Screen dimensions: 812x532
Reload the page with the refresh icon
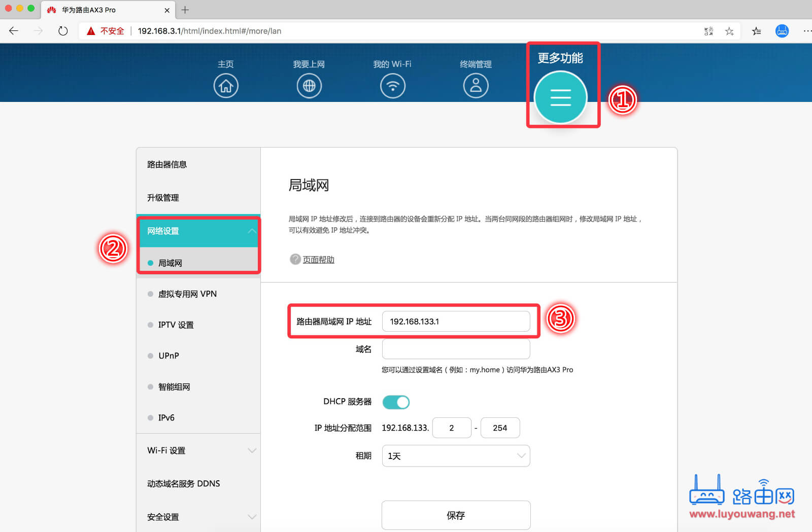pos(63,31)
